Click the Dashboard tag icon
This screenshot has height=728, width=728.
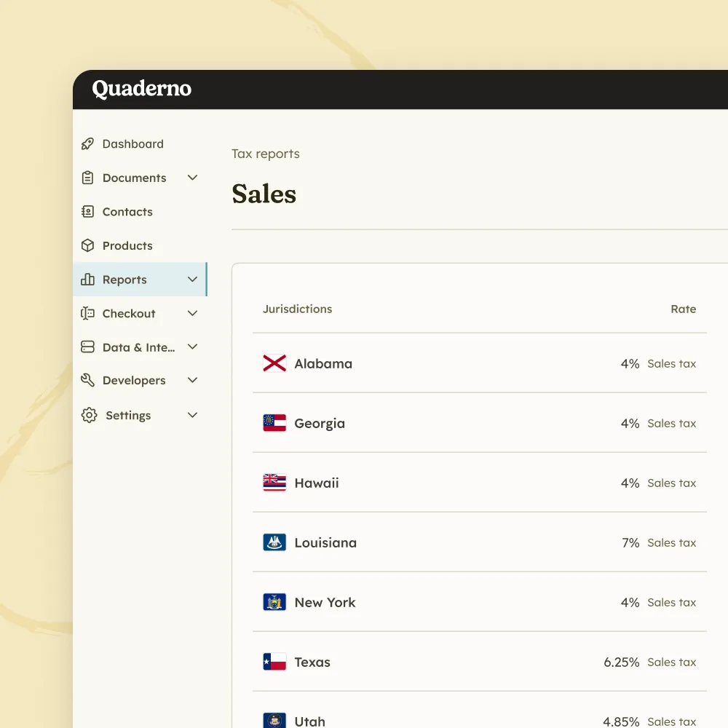point(87,143)
